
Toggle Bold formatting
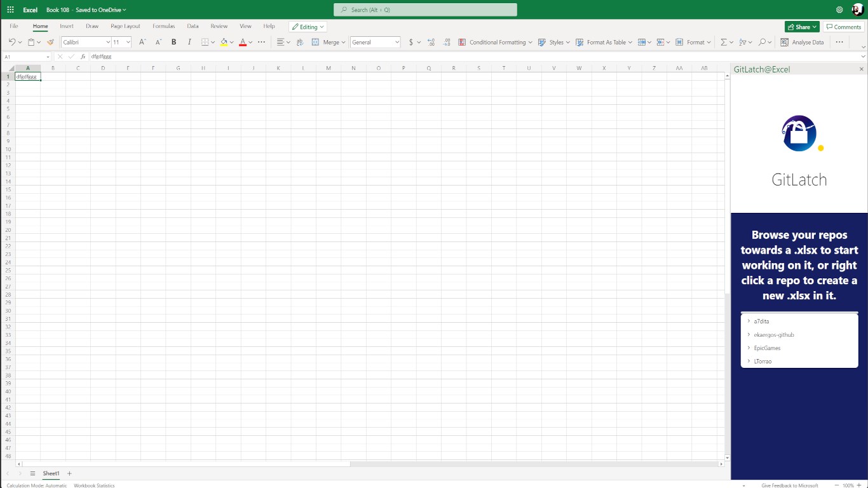click(x=174, y=42)
